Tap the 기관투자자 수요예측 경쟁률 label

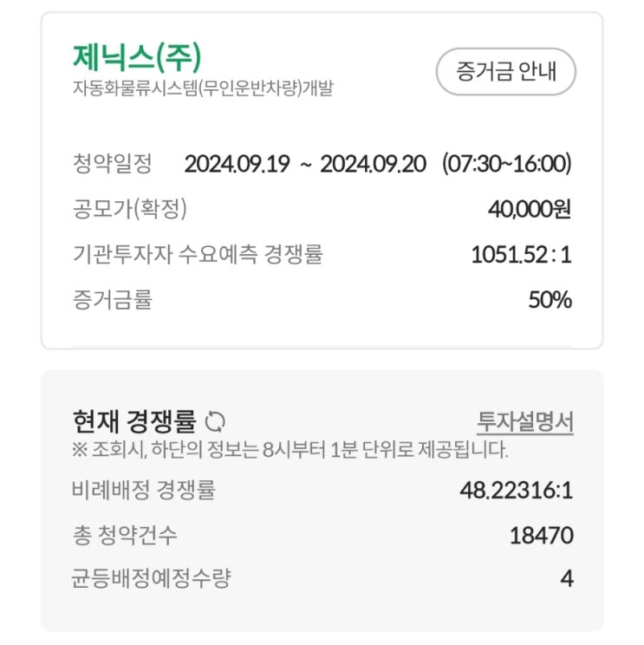[x=198, y=255]
